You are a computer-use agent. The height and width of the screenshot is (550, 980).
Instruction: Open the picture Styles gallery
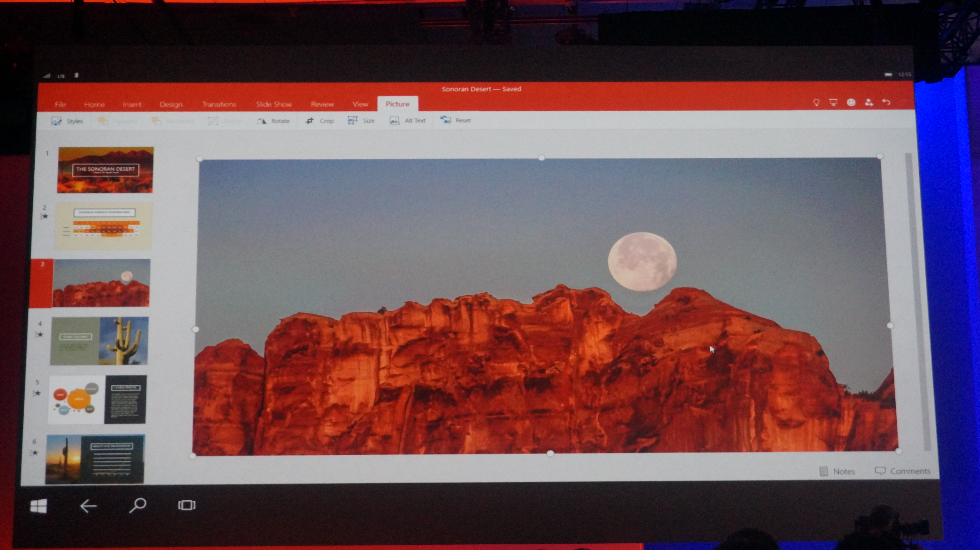67,121
